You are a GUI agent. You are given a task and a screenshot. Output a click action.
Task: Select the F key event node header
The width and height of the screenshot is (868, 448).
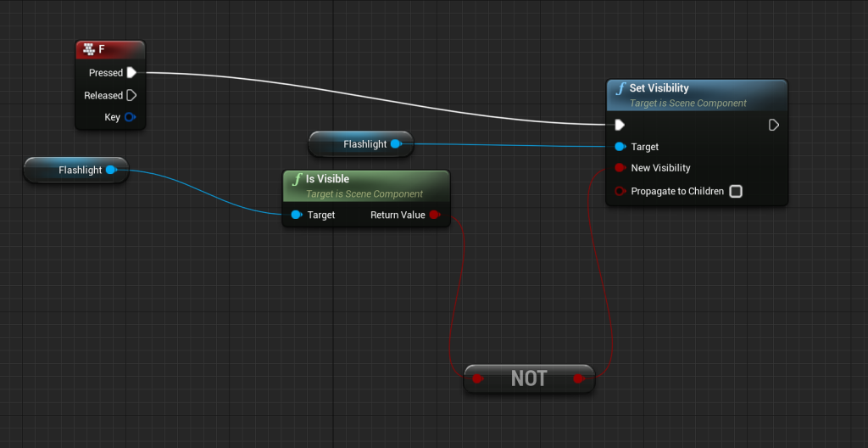coord(110,50)
